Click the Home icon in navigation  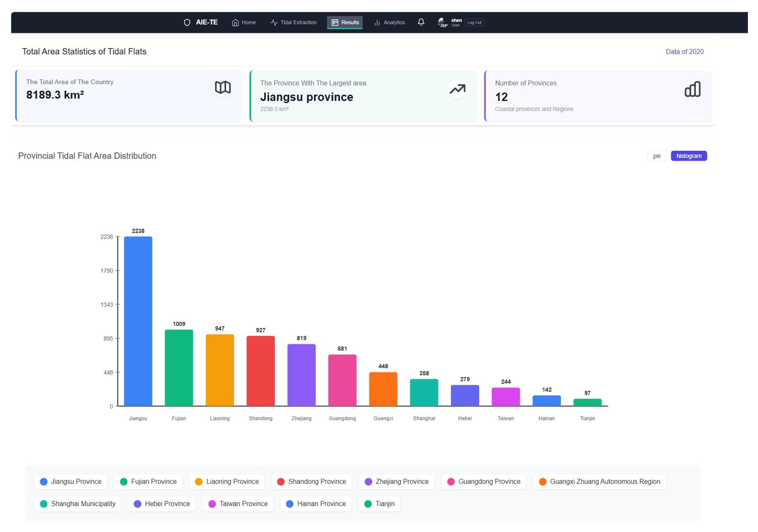[x=235, y=22]
